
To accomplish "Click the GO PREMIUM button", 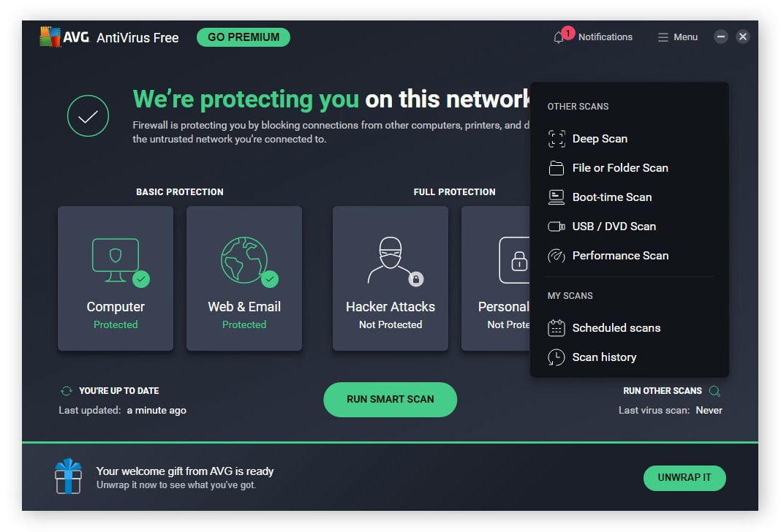I will pos(243,37).
